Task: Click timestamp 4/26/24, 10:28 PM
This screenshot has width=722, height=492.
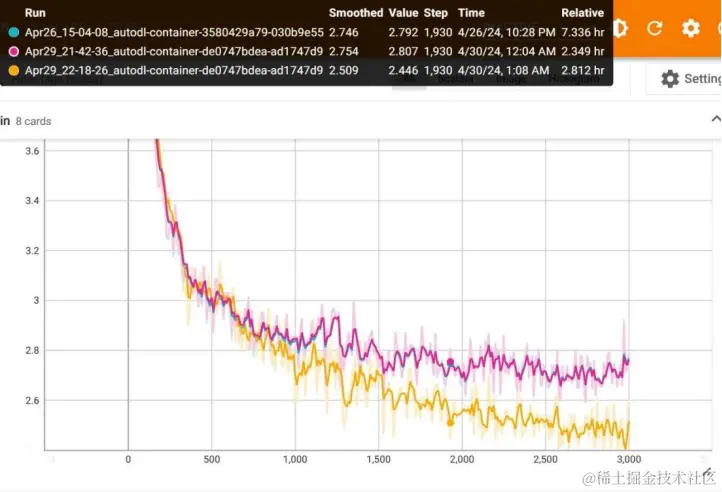Action: point(507,32)
